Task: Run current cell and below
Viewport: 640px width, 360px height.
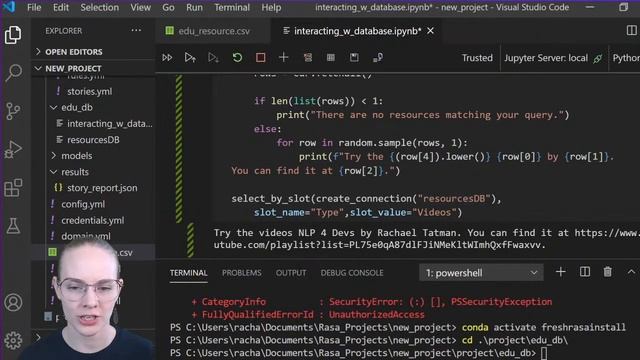Action: pos(213,58)
